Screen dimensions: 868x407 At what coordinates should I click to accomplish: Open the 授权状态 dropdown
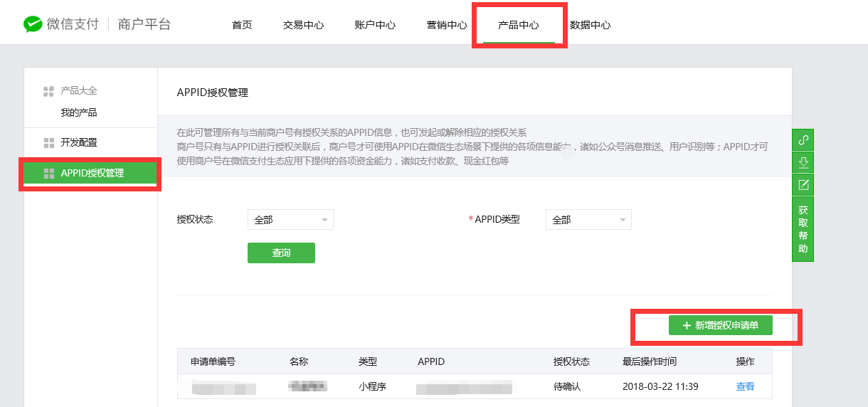coord(290,220)
